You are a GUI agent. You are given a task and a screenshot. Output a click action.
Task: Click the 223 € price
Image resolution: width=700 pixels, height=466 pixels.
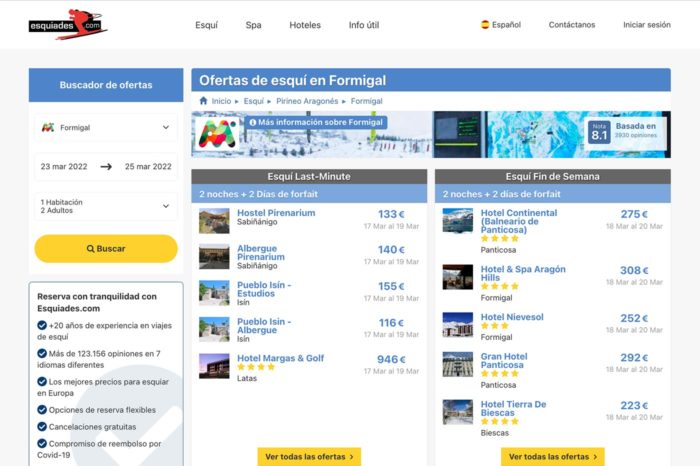pos(634,405)
